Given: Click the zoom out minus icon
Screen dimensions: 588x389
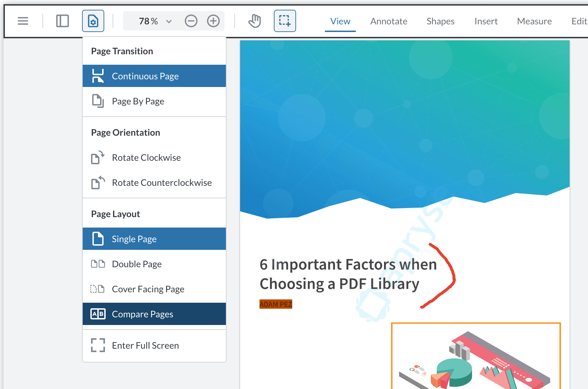Looking at the screenshot, I should pos(191,21).
